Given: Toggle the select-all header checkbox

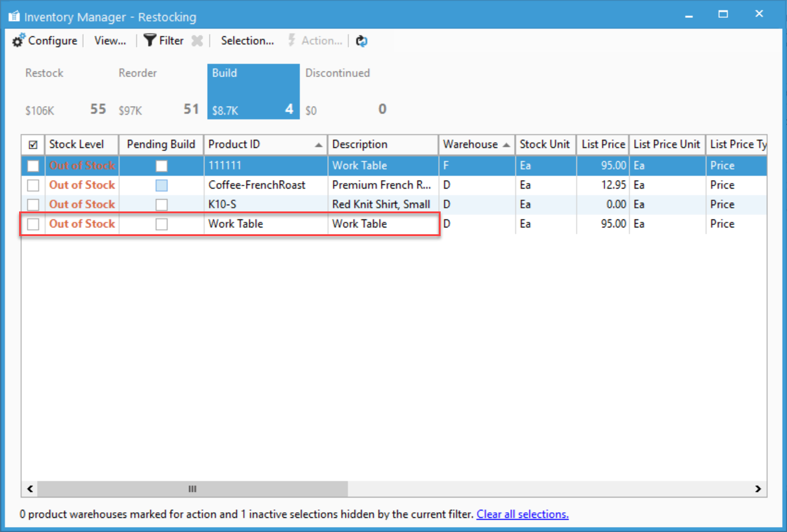Looking at the screenshot, I should [33, 145].
